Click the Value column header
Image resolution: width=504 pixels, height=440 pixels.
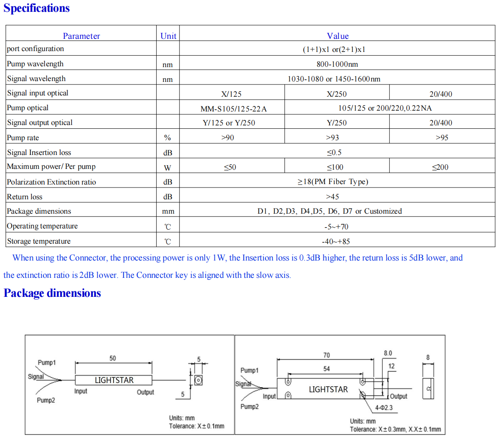pos(338,36)
